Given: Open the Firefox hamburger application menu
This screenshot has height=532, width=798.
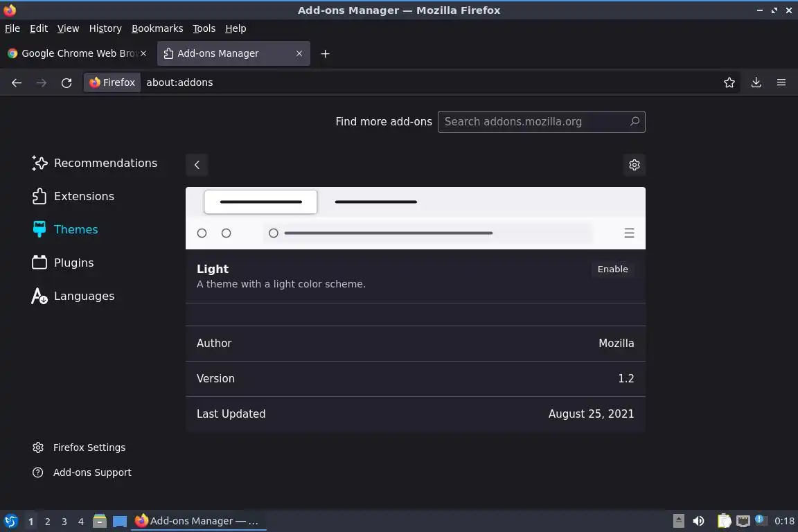Looking at the screenshot, I should click(x=781, y=82).
